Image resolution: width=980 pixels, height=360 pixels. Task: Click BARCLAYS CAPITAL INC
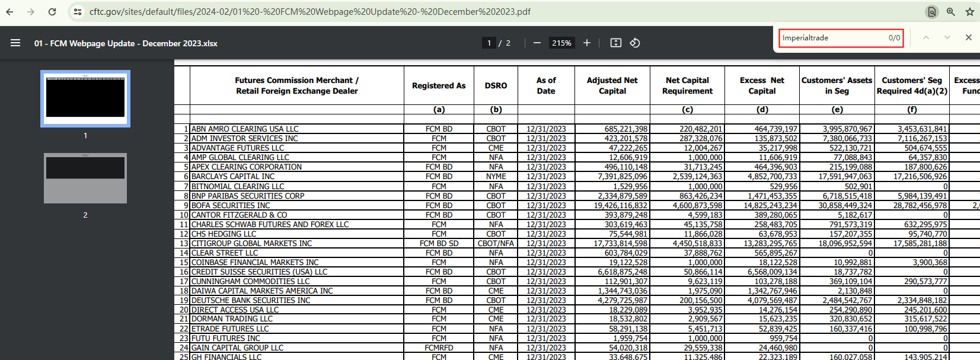(233, 176)
